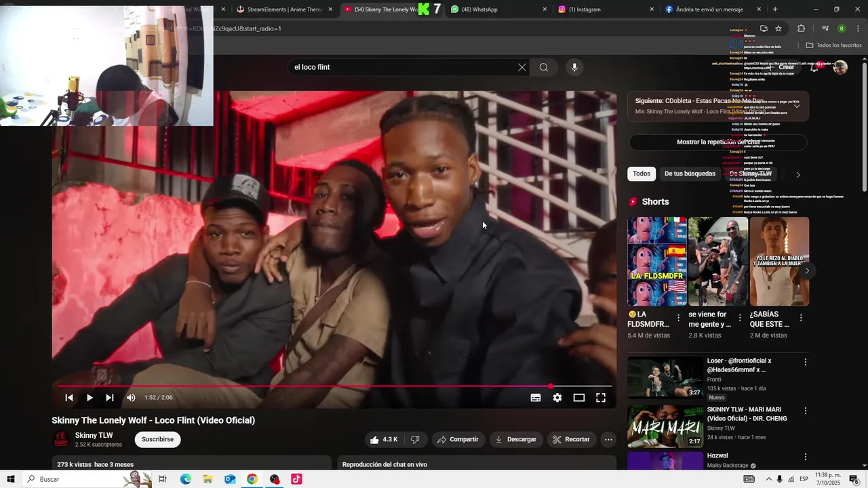Open the 'se viene for me gente' short
Viewport: 868px width, 488px height.
(718, 262)
